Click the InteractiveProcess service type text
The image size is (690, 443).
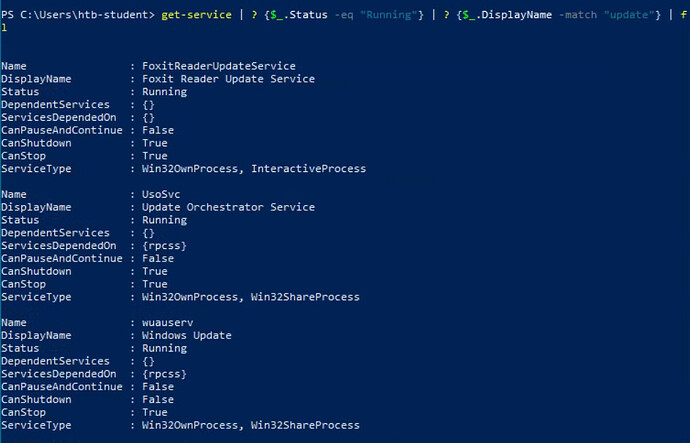(x=308, y=168)
